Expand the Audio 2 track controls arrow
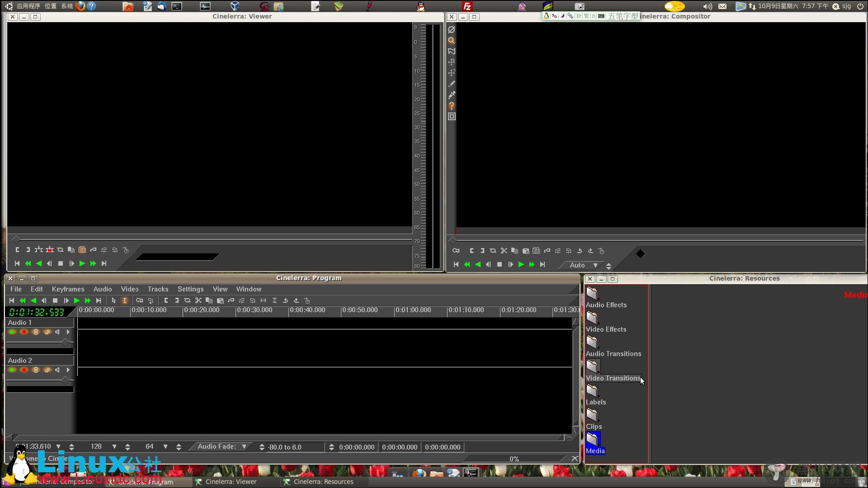 coord(68,370)
